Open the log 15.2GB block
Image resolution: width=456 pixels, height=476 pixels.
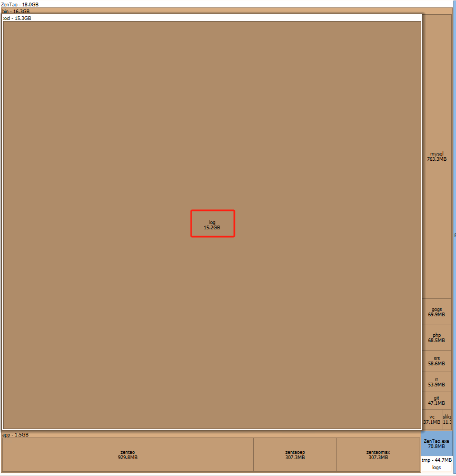(212, 225)
